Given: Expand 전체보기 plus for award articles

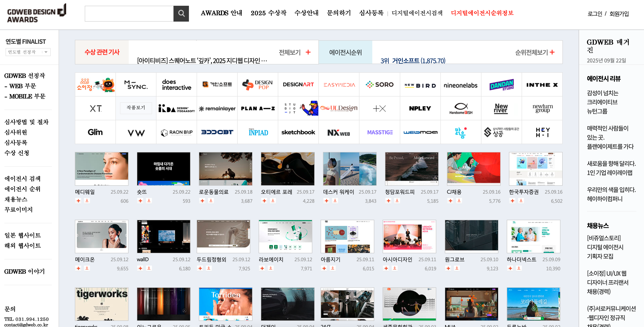Looking at the screenshot, I should click(308, 52).
